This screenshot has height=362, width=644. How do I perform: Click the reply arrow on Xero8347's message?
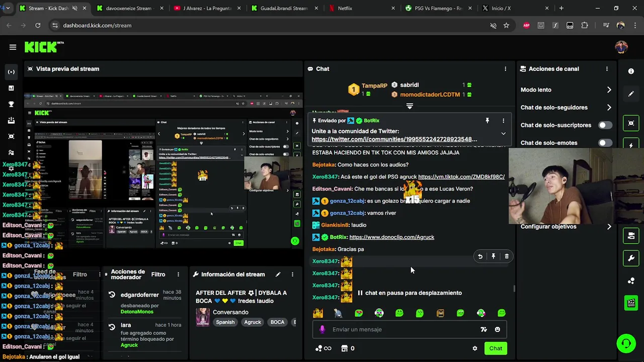tap(480, 256)
